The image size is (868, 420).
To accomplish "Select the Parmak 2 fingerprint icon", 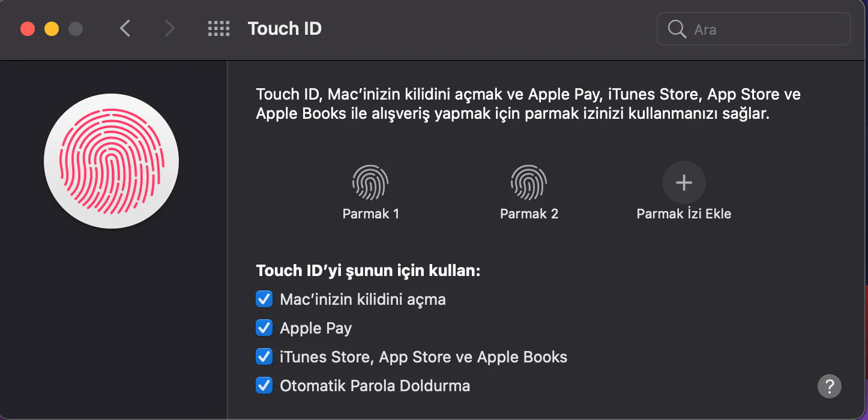I will coord(529,182).
